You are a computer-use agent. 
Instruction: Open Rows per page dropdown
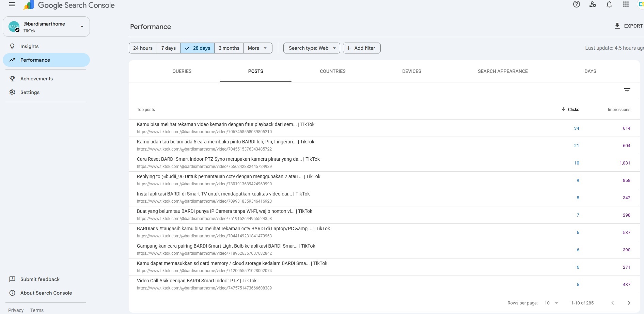551,303
